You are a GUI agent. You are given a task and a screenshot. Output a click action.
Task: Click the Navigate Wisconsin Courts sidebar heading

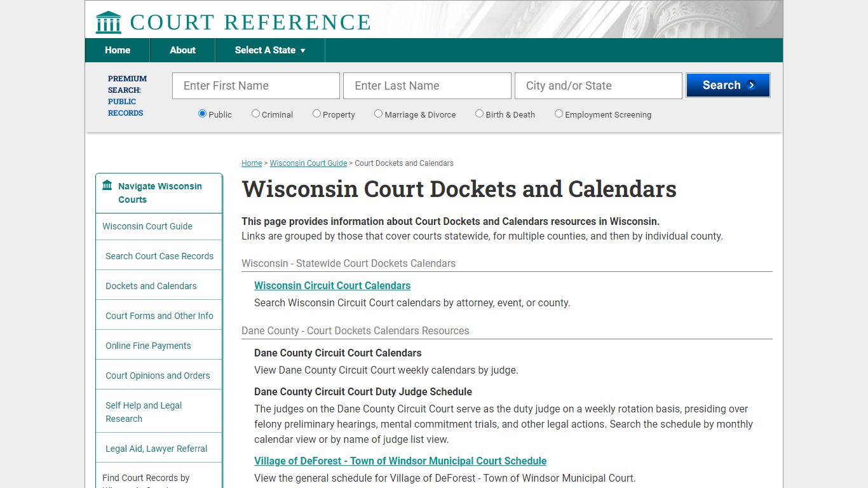[159, 193]
